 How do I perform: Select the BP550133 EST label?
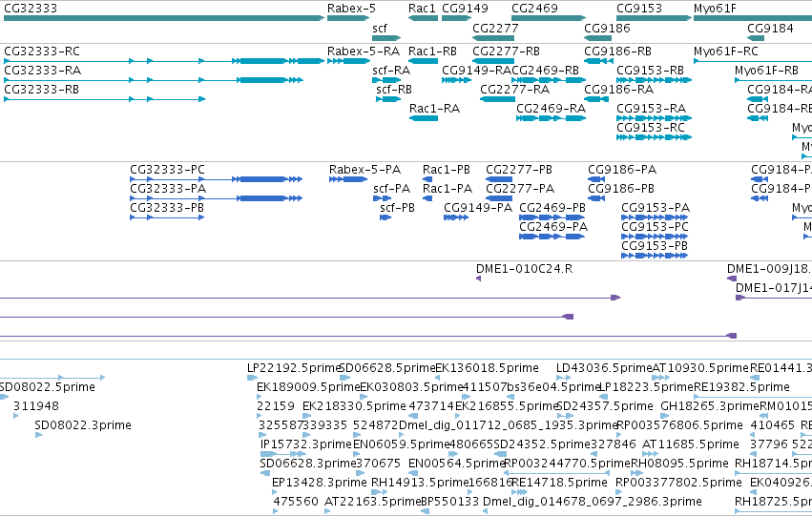(449, 502)
